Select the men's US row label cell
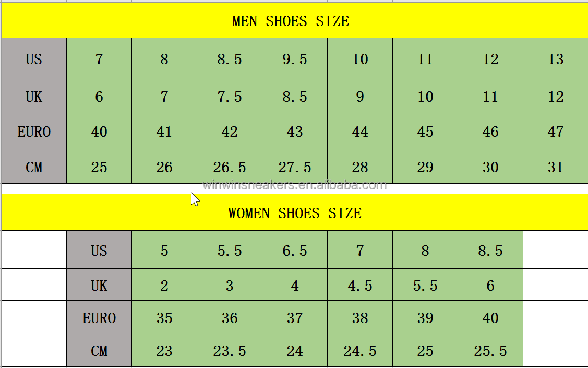This screenshot has height=368, width=588. (x=34, y=58)
